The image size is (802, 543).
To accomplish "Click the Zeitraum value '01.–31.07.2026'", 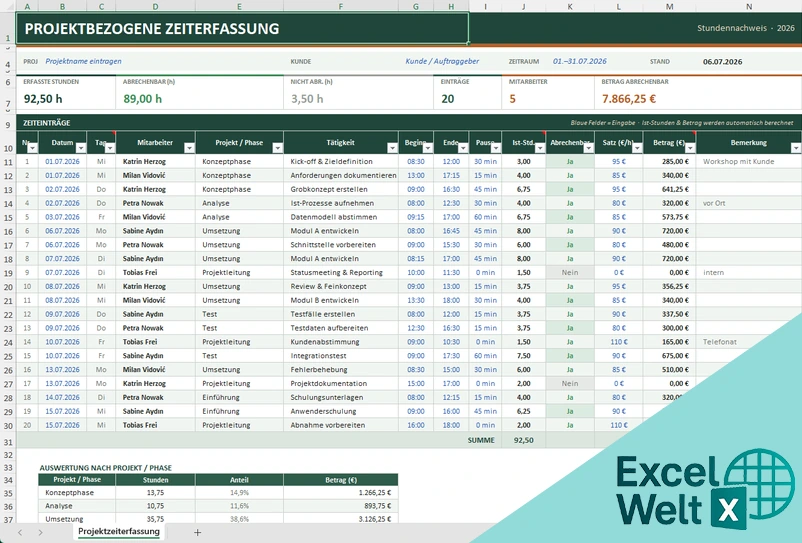I will point(580,61).
